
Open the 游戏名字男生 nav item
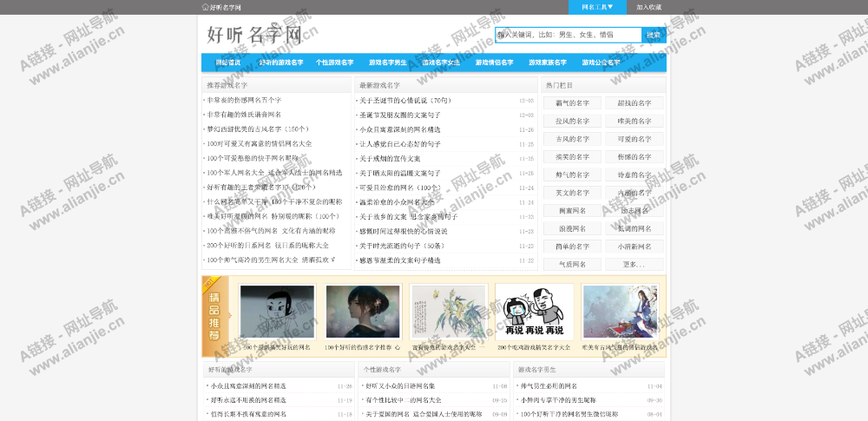coord(387,62)
